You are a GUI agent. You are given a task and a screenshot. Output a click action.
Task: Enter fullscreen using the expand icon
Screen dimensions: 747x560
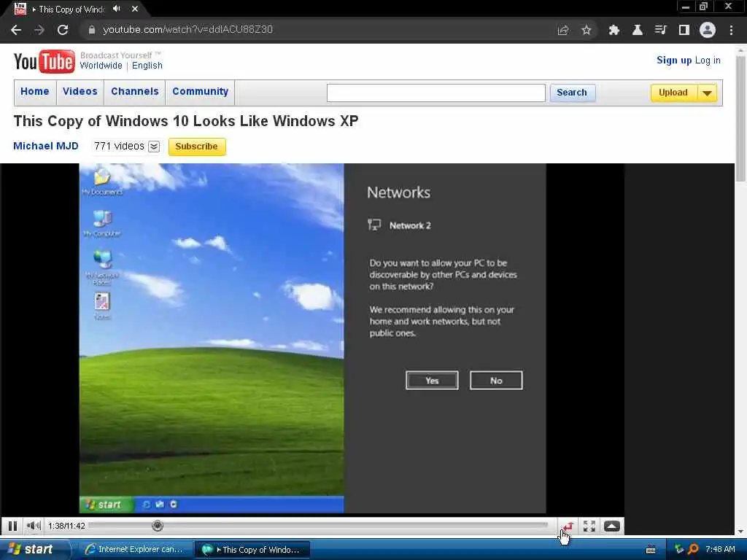click(589, 526)
